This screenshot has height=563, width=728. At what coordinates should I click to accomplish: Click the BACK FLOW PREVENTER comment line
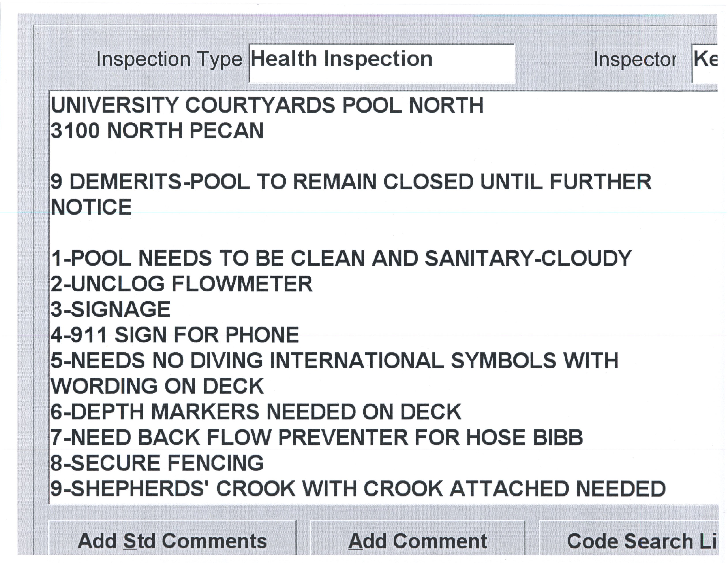[316, 437]
